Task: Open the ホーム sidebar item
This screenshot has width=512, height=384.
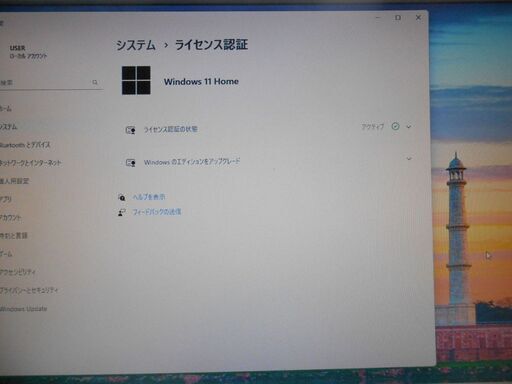Action: coord(6,108)
